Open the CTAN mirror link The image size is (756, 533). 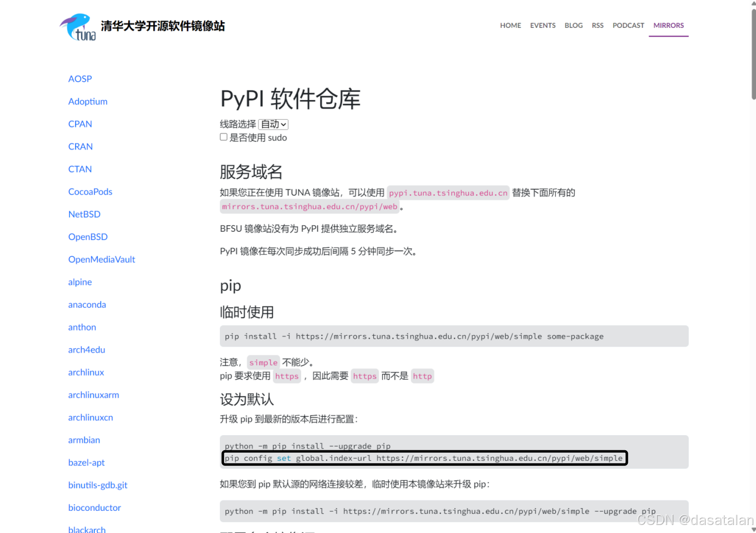[x=80, y=169]
